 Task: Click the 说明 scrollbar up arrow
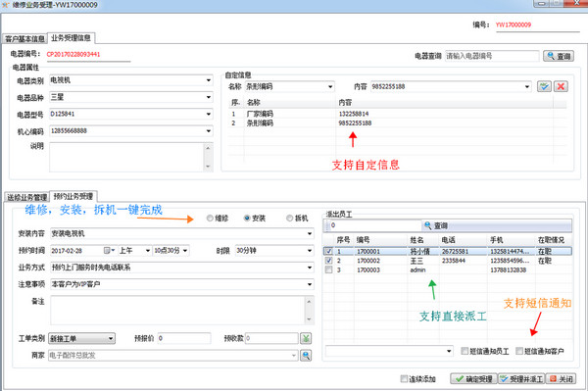coord(208,148)
